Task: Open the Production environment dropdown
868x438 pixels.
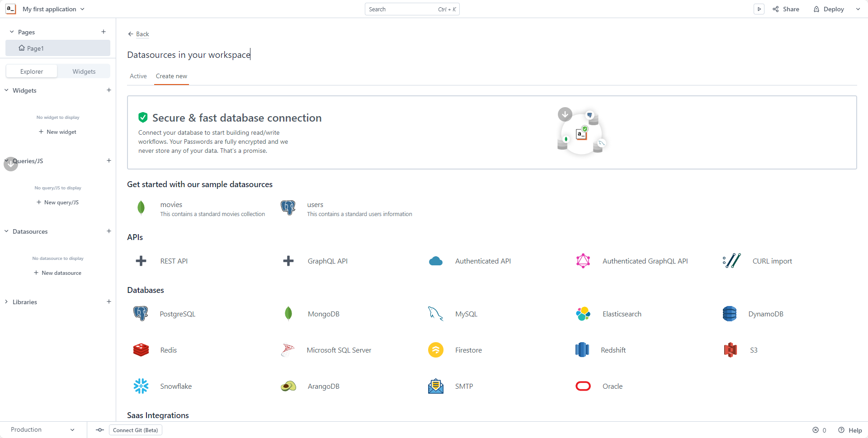Action: click(42, 430)
